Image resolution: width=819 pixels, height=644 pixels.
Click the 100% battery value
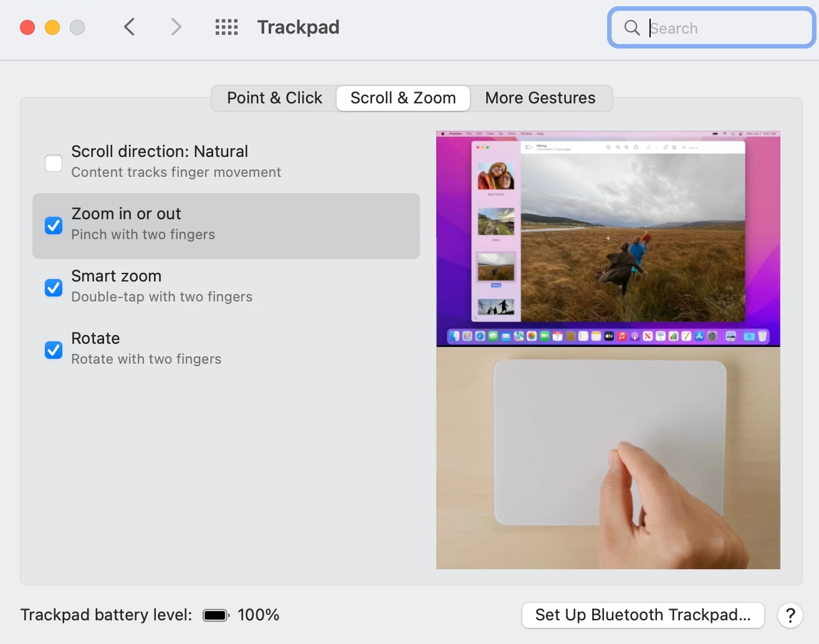click(259, 615)
